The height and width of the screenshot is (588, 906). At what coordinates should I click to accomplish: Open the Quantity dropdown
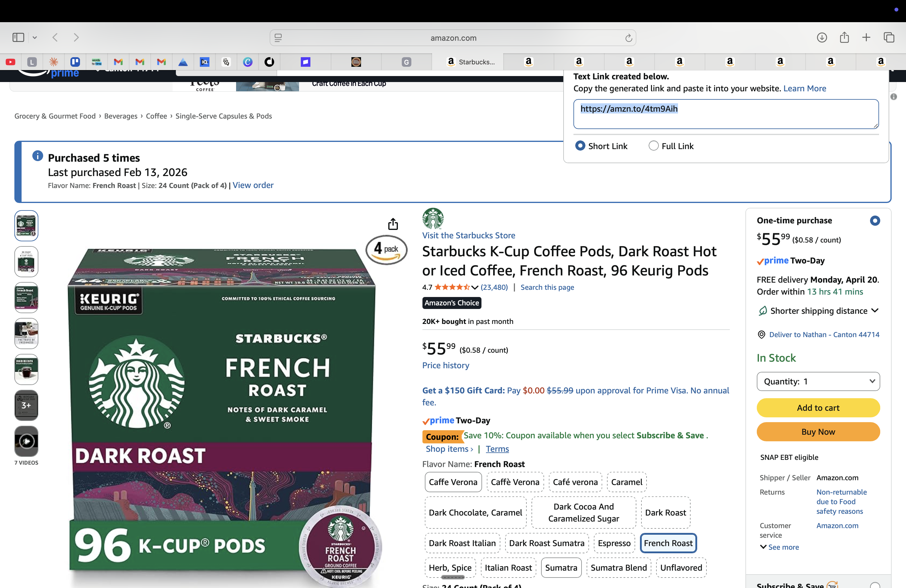coord(818,381)
